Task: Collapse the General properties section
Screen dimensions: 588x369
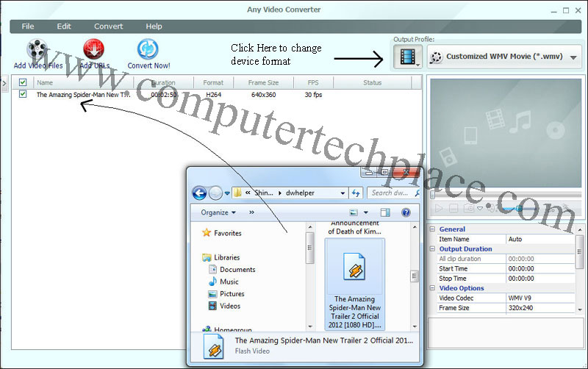Action: click(x=432, y=229)
